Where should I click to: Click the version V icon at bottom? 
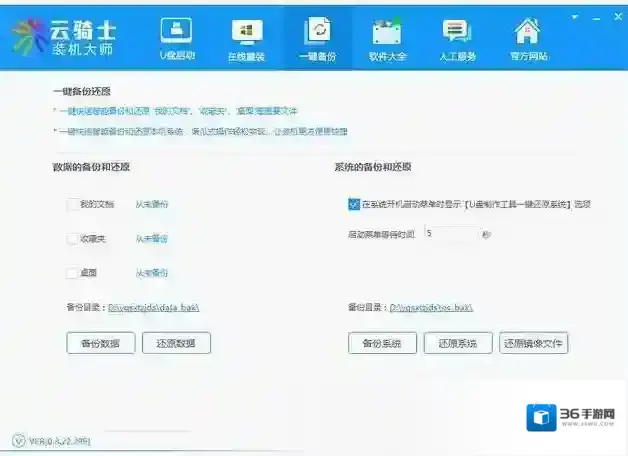click(x=18, y=441)
